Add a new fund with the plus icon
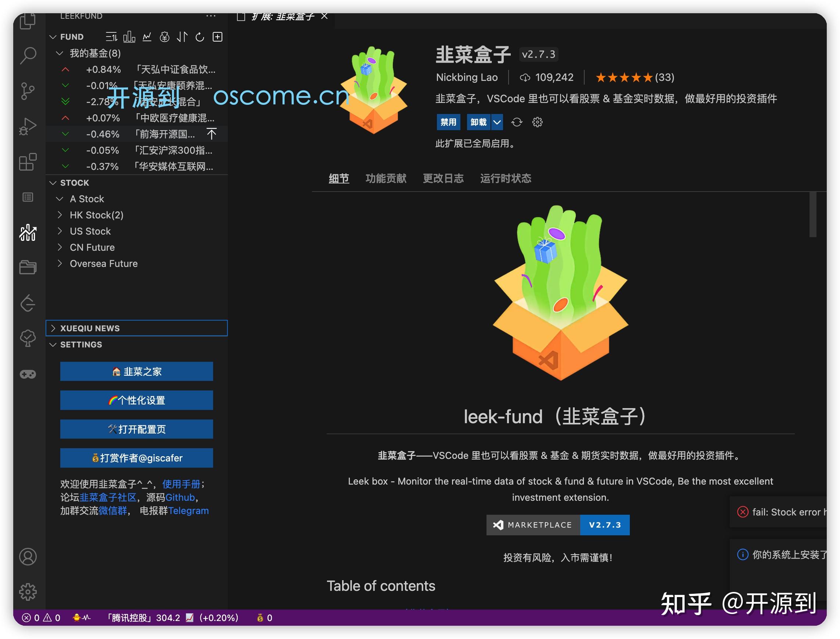This screenshot has width=840, height=639. tap(218, 37)
